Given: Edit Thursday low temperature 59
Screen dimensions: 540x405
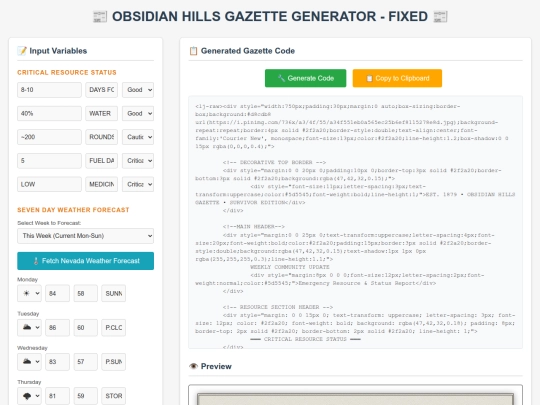Looking at the screenshot, I should pos(85,396).
